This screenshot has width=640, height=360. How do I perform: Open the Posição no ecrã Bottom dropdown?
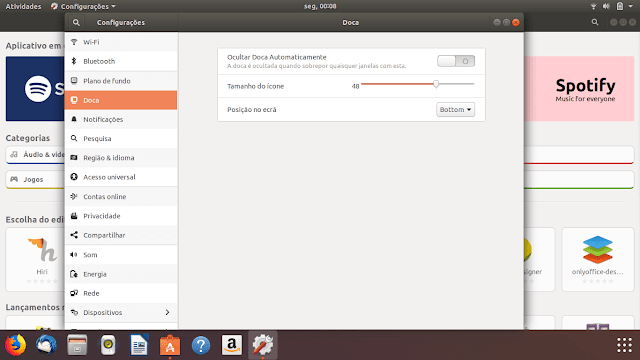coord(455,109)
